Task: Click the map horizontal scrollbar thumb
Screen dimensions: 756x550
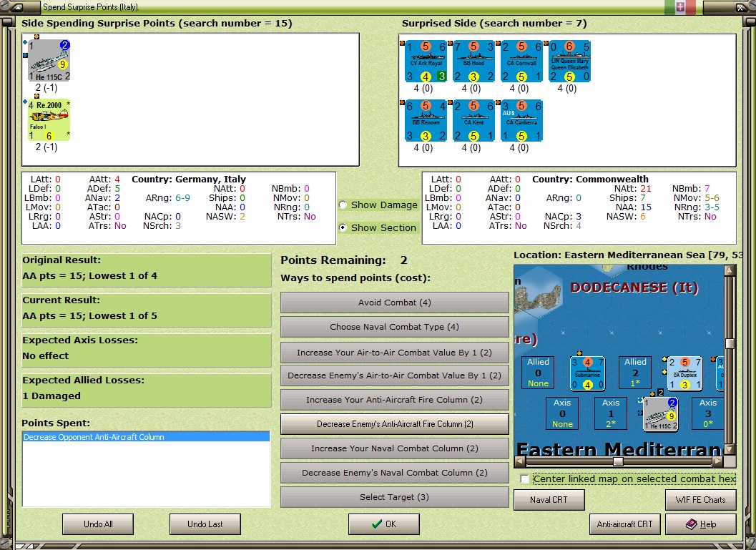Action: click(618, 461)
